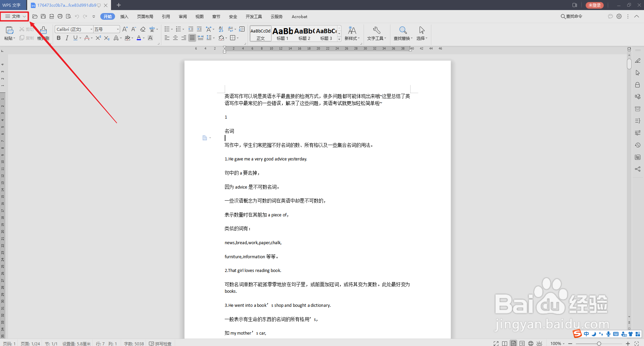
Task: Save the document with the disk icon
Action: (x=43, y=16)
